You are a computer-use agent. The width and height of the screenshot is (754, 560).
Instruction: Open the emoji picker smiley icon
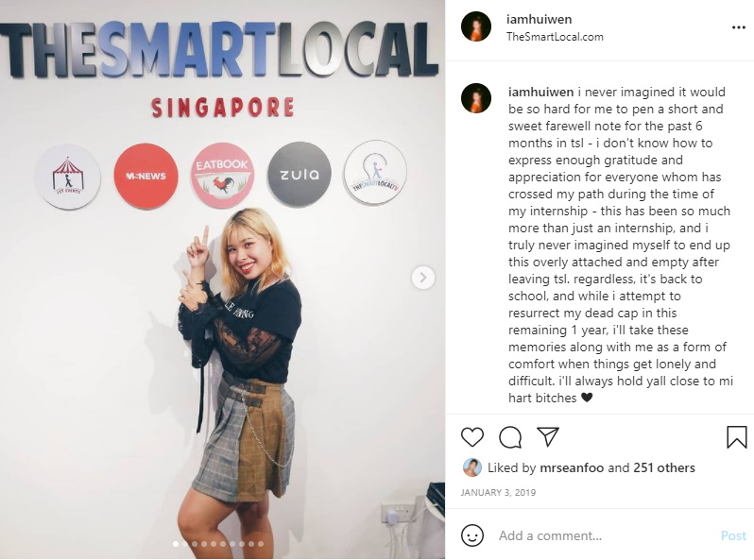(x=472, y=535)
